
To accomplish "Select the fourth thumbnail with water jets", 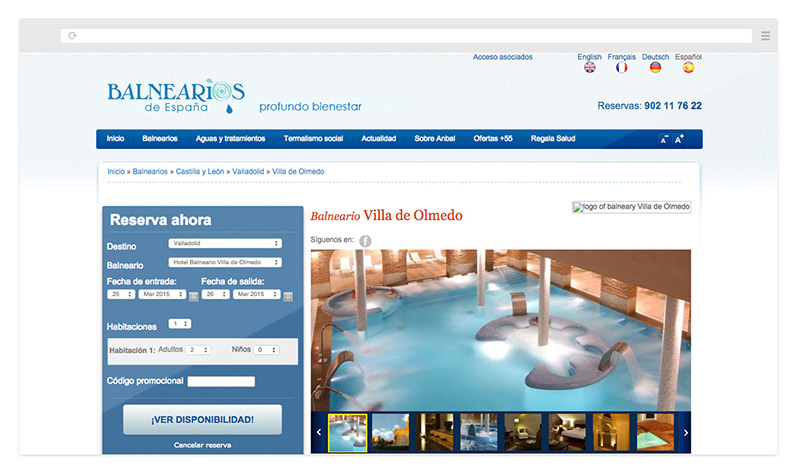I will [479, 433].
